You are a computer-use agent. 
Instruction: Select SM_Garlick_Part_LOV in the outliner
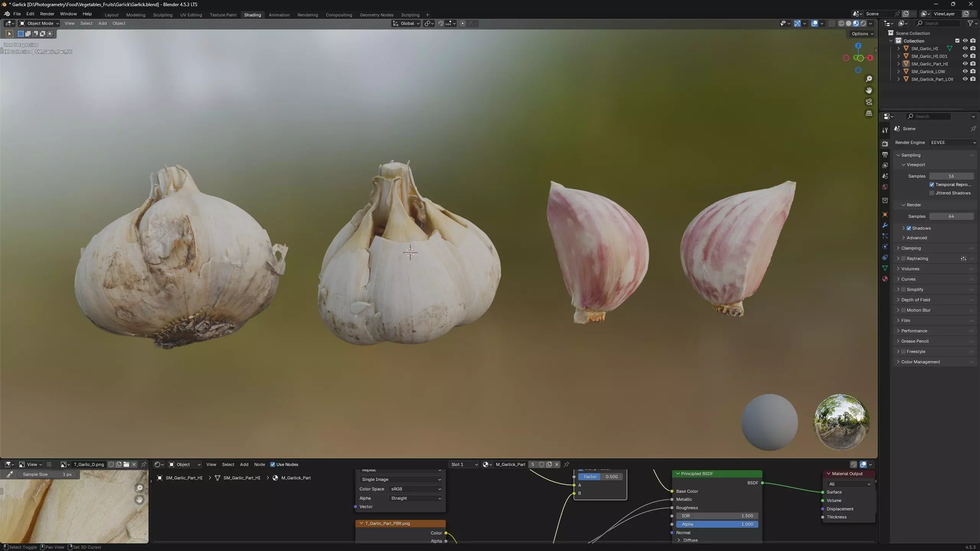[x=932, y=79]
